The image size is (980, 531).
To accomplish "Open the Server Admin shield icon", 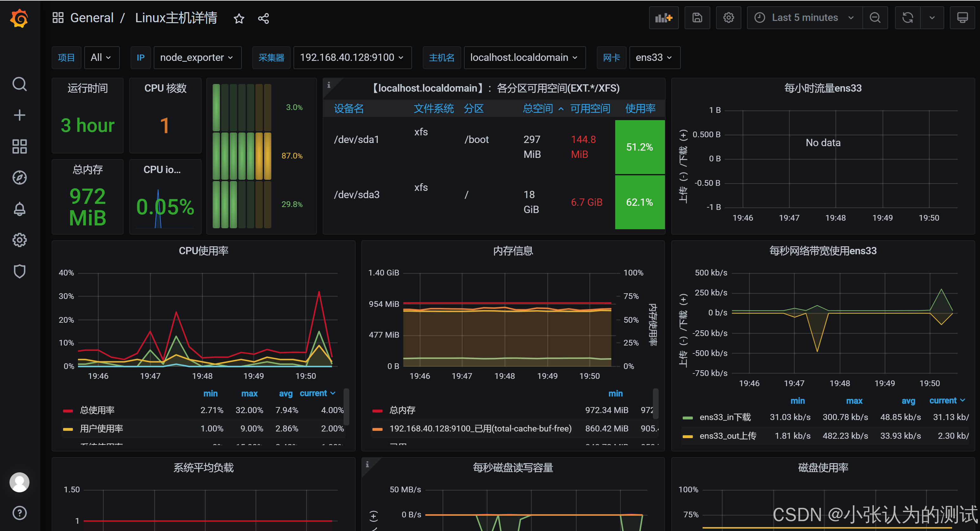I will (x=19, y=271).
